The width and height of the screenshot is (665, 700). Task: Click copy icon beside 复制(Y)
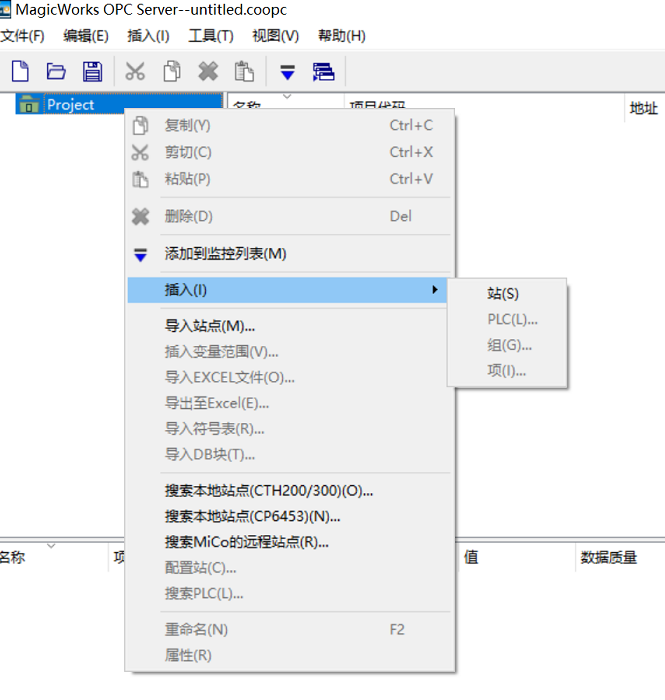(x=140, y=125)
